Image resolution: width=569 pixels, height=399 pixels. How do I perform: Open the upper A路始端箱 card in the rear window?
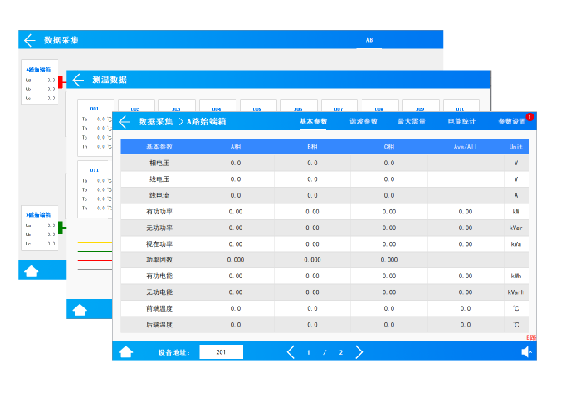tap(40, 82)
